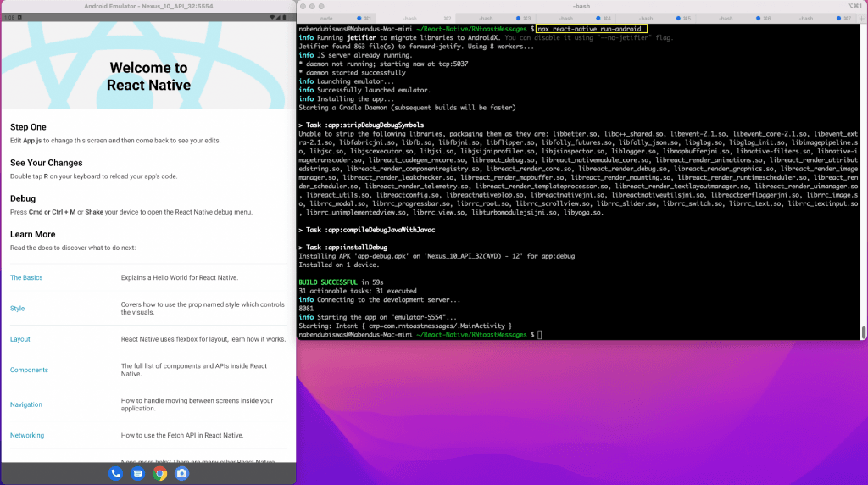The width and height of the screenshot is (868, 485).
Task: Click the new tab plus button in Terminal
Action: 861,18
